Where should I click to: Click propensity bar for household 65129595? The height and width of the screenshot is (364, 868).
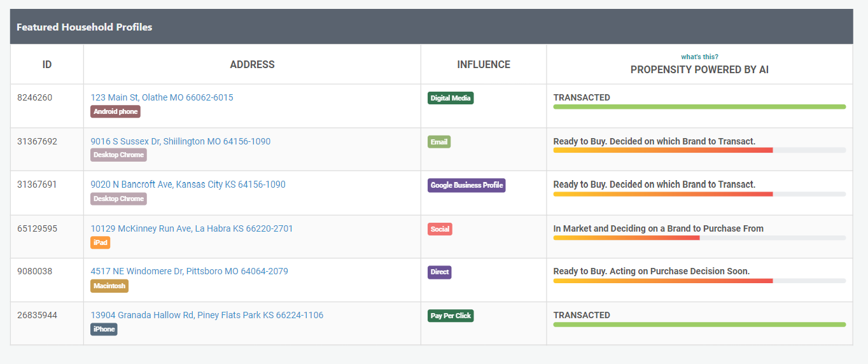699,238
